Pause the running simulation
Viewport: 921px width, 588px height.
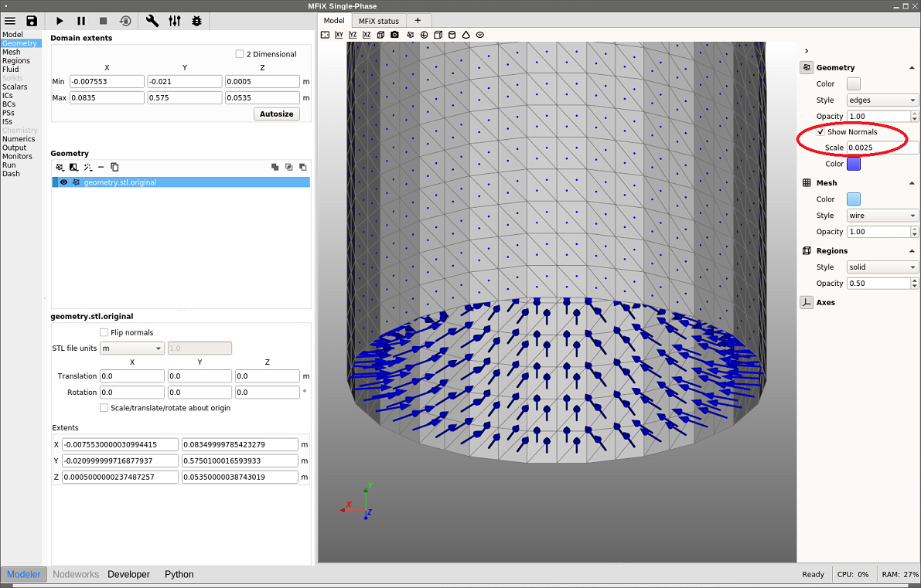click(x=81, y=21)
